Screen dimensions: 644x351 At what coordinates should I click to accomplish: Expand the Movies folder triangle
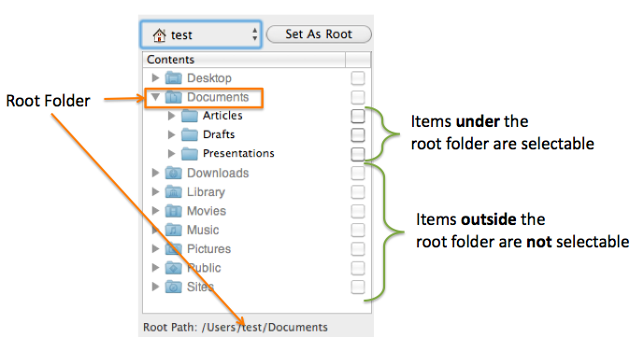[x=155, y=211]
